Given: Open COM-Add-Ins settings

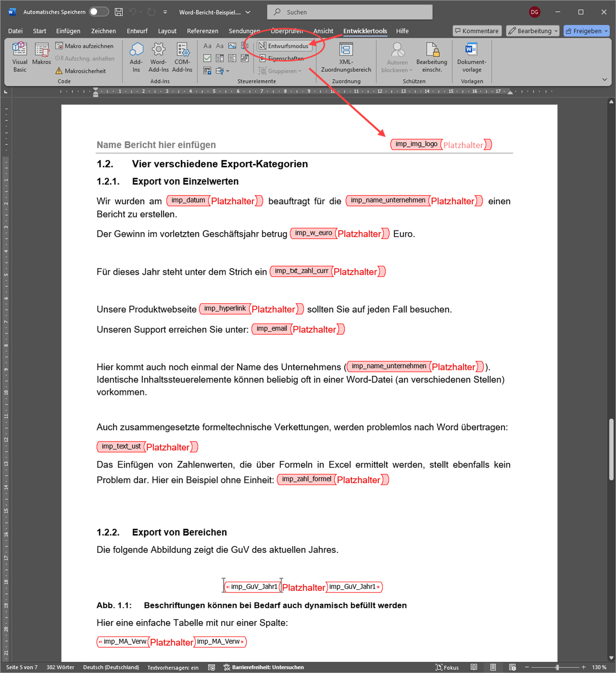Looking at the screenshot, I should click(x=182, y=57).
